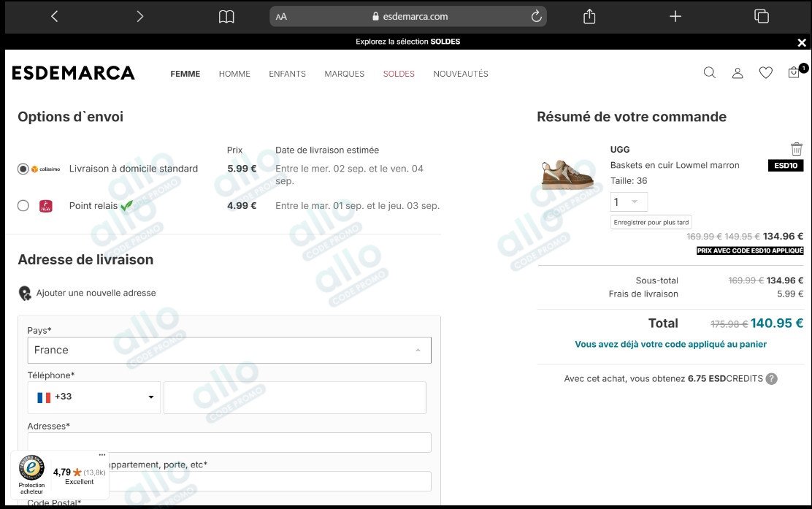The image size is (812, 509).
Task: Click the 140.95 € total amount
Action: (777, 324)
